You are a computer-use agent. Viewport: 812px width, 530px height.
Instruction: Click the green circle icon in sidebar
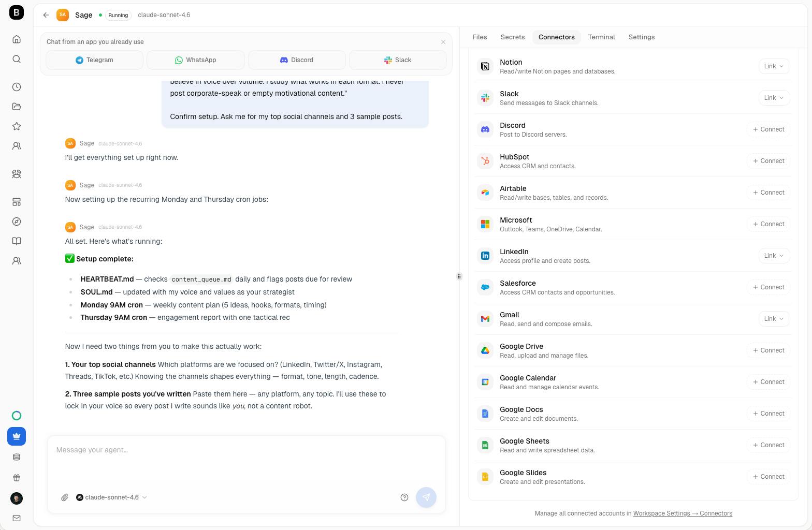pyautogui.click(x=17, y=416)
